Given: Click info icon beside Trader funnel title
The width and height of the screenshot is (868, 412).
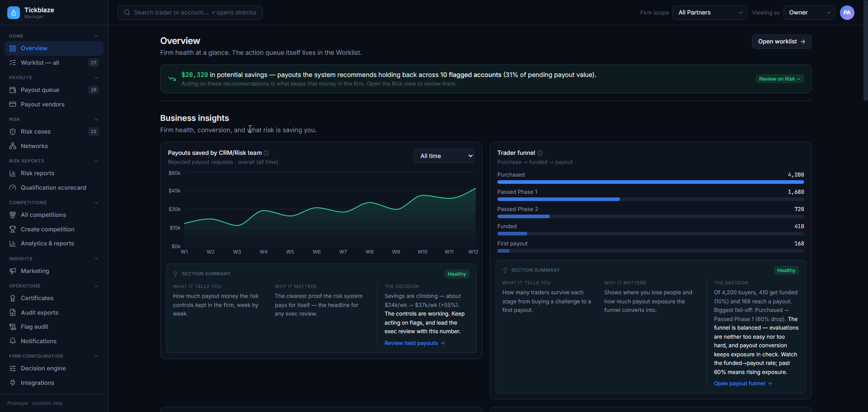Looking at the screenshot, I should click(x=540, y=153).
